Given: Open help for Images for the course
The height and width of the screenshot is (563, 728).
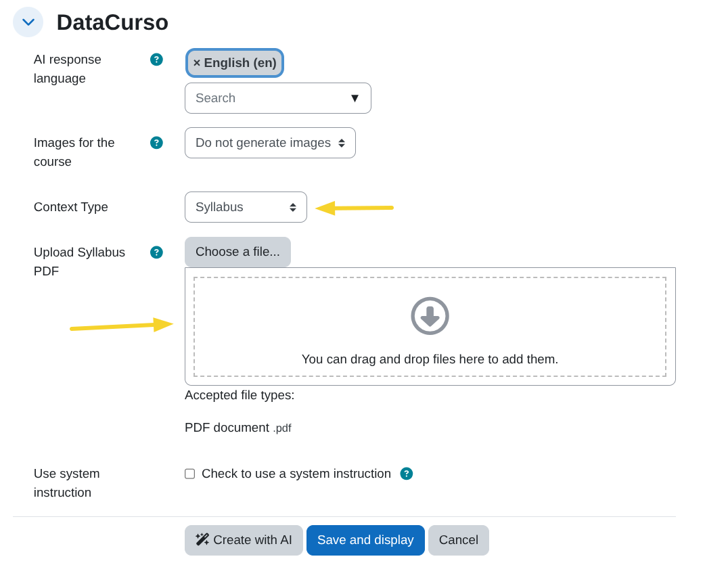Looking at the screenshot, I should click(156, 143).
